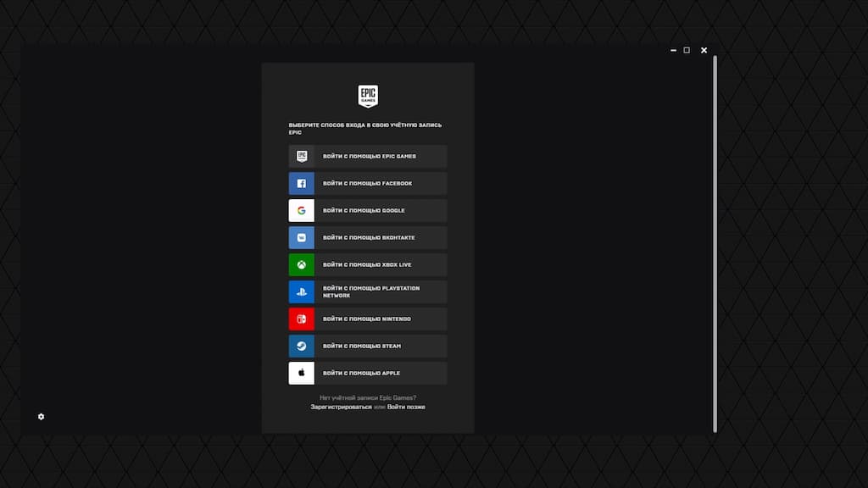The image size is (868, 488).
Task: Minimize the launcher window
Action: (x=673, y=50)
